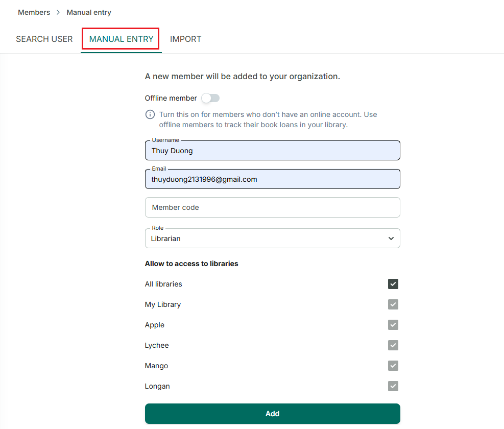Image resolution: width=504 pixels, height=429 pixels.
Task: Click the Longan library label
Action: [157, 386]
